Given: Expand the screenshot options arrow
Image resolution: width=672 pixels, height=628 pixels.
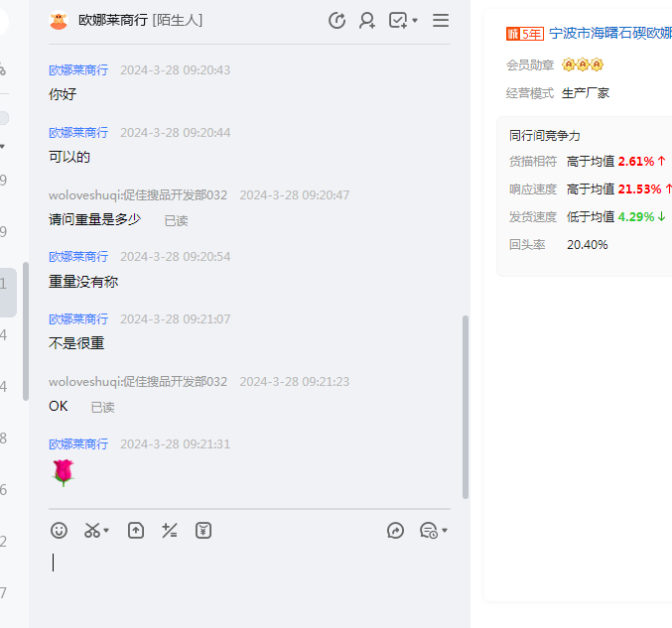Looking at the screenshot, I should (106, 531).
